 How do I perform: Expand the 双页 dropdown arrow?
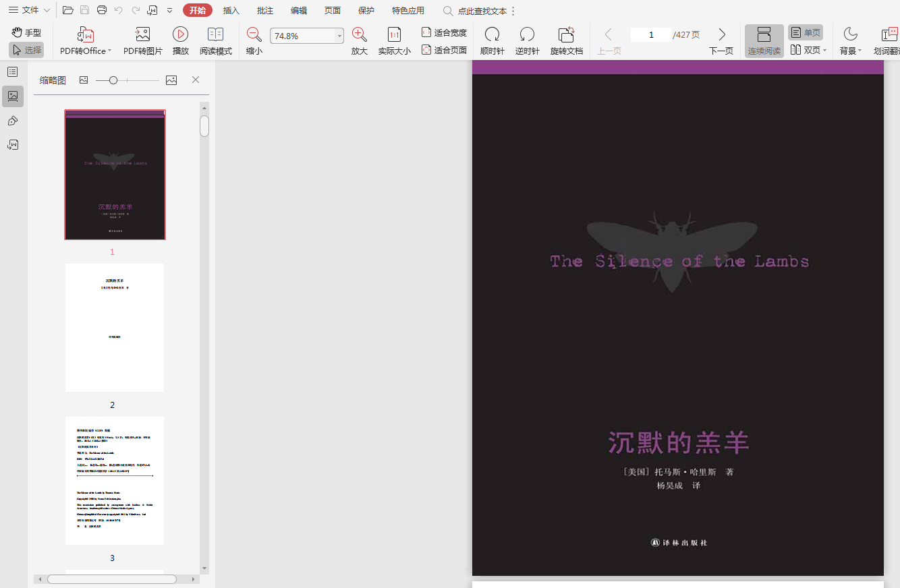coord(824,51)
